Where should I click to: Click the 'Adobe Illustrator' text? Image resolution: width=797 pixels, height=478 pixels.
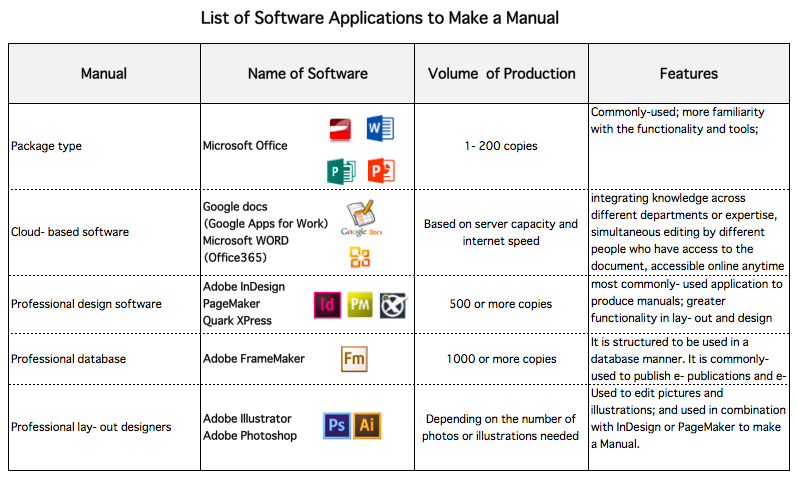pyautogui.click(x=247, y=419)
